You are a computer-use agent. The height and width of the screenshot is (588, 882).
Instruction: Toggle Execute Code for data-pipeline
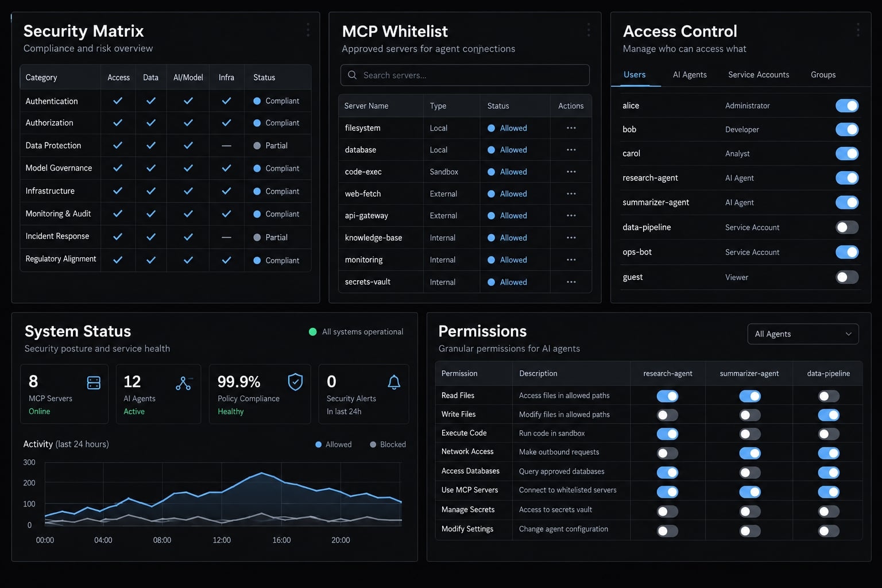(x=829, y=434)
